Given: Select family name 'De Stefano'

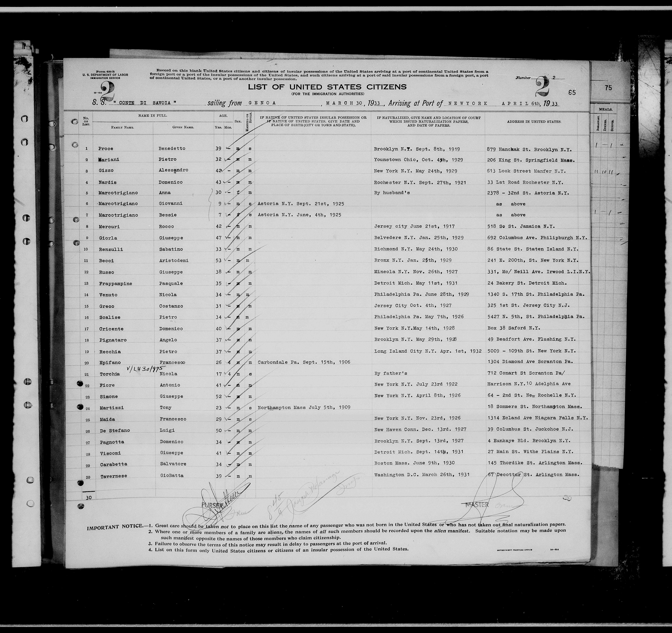Looking at the screenshot, I should click(115, 431).
